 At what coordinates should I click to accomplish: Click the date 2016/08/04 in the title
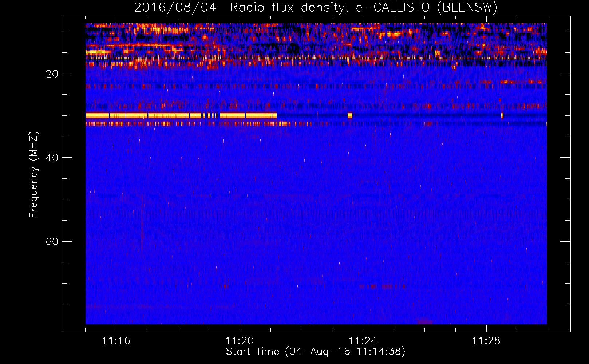tap(175, 8)
